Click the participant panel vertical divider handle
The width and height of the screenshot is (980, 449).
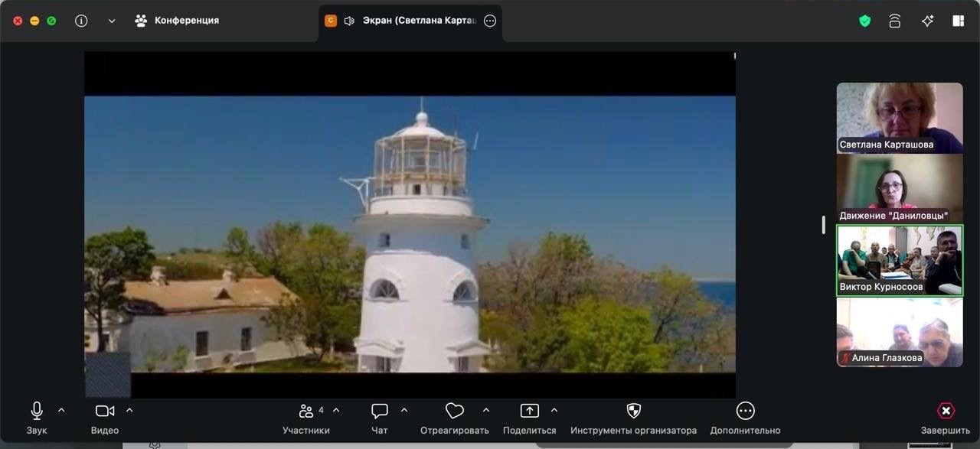click(824, 225)
